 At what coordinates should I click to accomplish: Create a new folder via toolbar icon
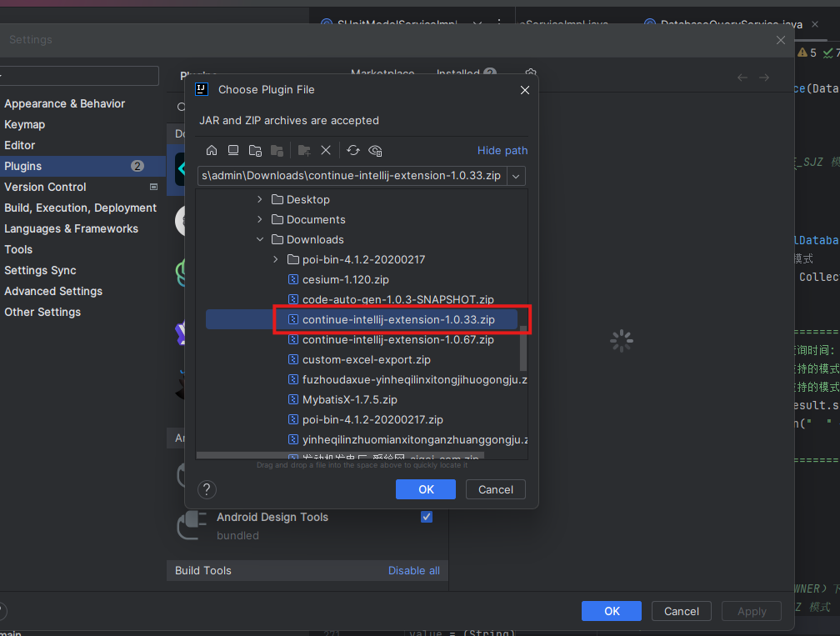point(304,151)
